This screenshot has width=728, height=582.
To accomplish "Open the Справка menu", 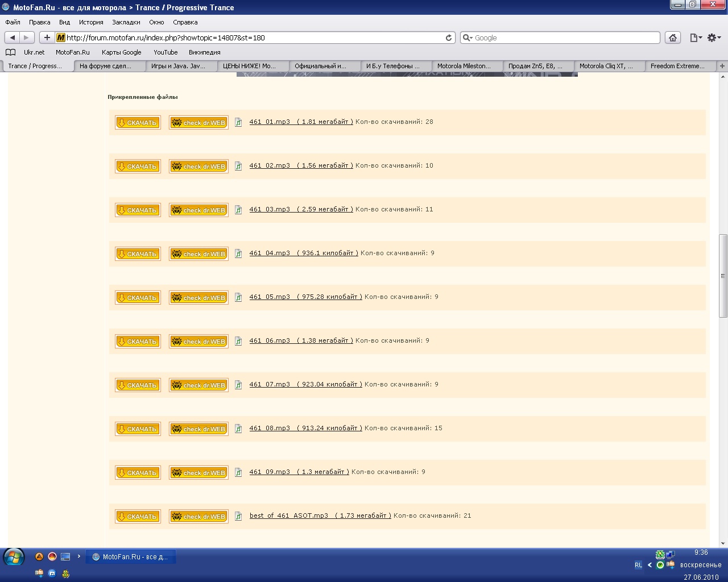I will tap(185, 22).
